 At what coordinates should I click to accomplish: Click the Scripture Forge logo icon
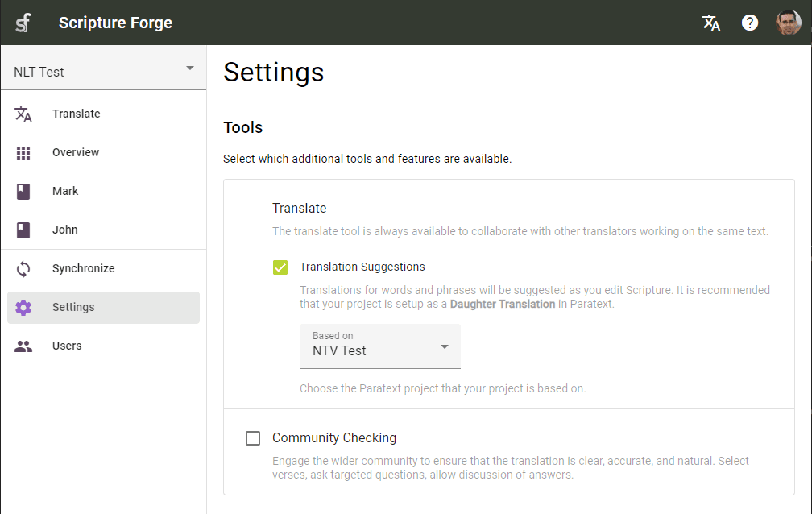coord(22,23)
